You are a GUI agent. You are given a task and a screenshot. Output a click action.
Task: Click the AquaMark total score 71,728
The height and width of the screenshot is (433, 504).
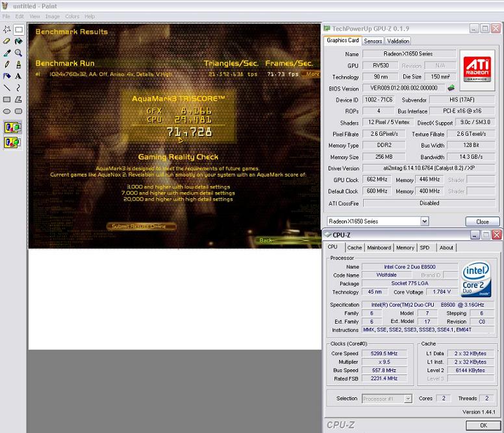tap(189, 132)
